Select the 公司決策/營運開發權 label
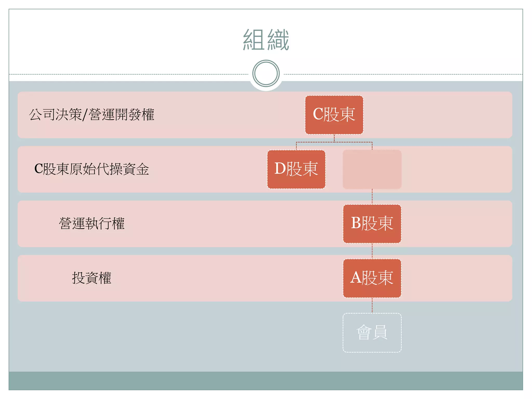Image resolution: width=532 pixels, height=399 pixels. [92, 115]
